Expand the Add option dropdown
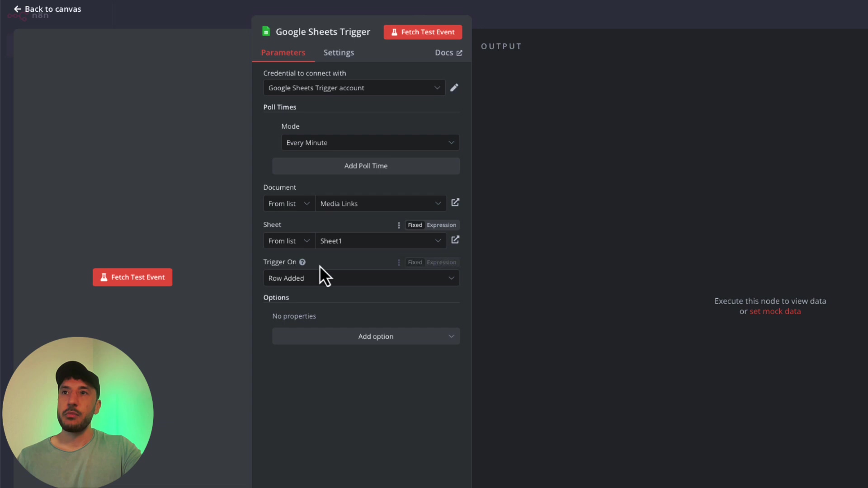Viewport: 868px width, 488px height. [366, 336]
